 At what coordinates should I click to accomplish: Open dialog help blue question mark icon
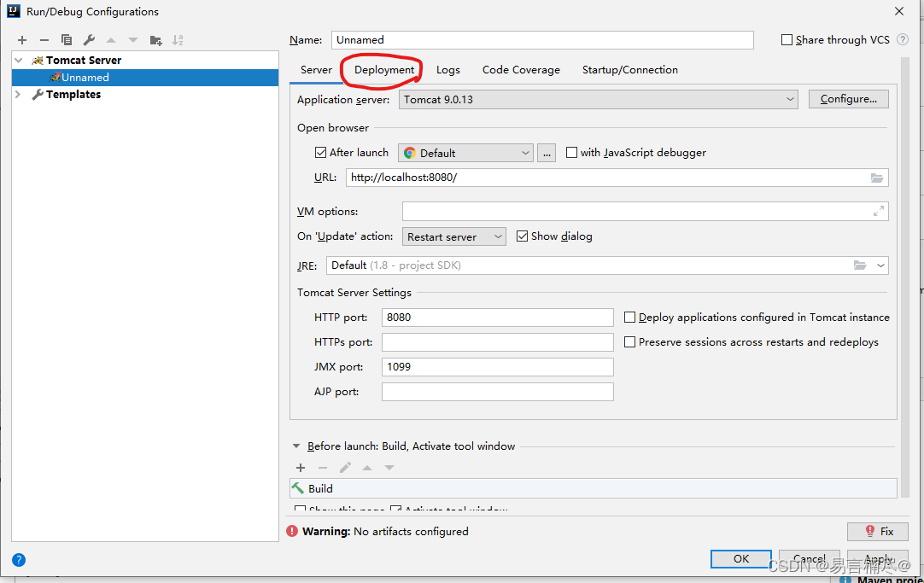pos(19,560)
